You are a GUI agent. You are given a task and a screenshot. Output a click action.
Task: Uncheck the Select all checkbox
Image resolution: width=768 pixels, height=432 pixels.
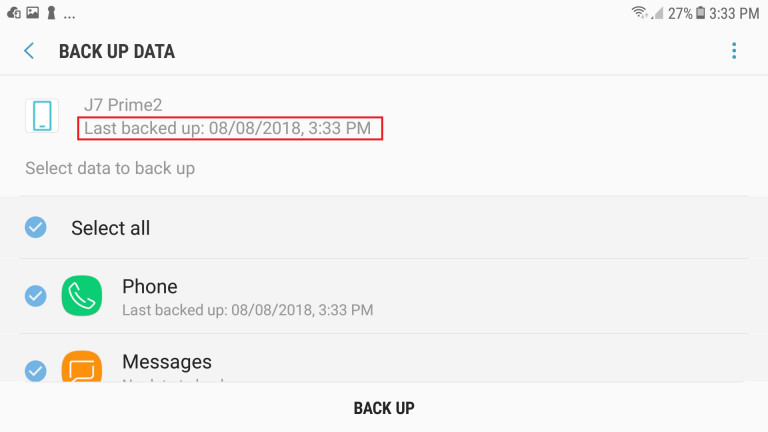[36, 227]
